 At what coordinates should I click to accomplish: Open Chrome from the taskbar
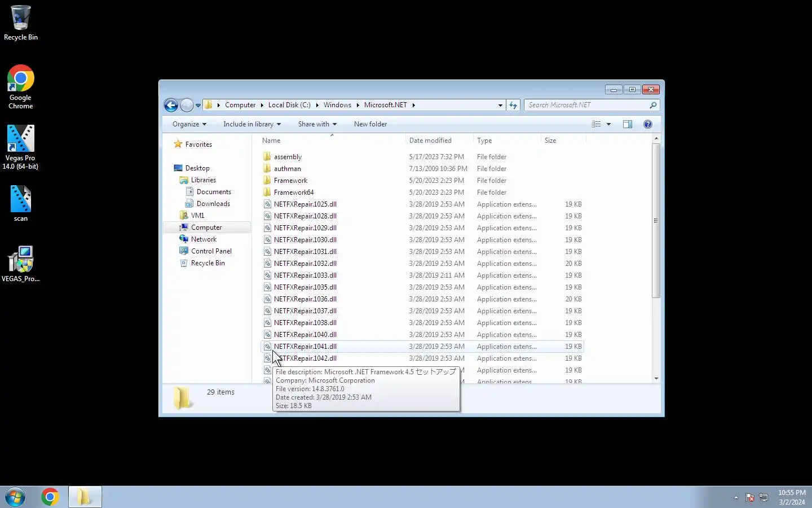[x=50, y=497]
